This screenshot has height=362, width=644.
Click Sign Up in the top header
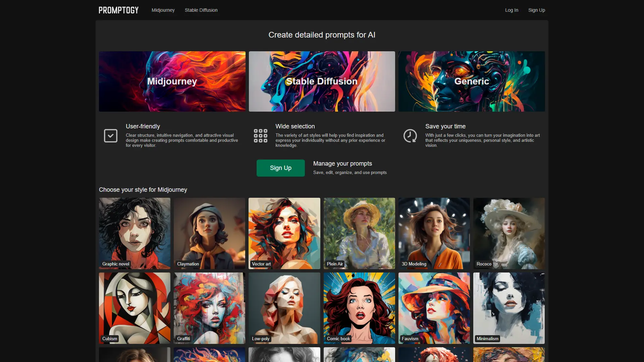(536, 10)
